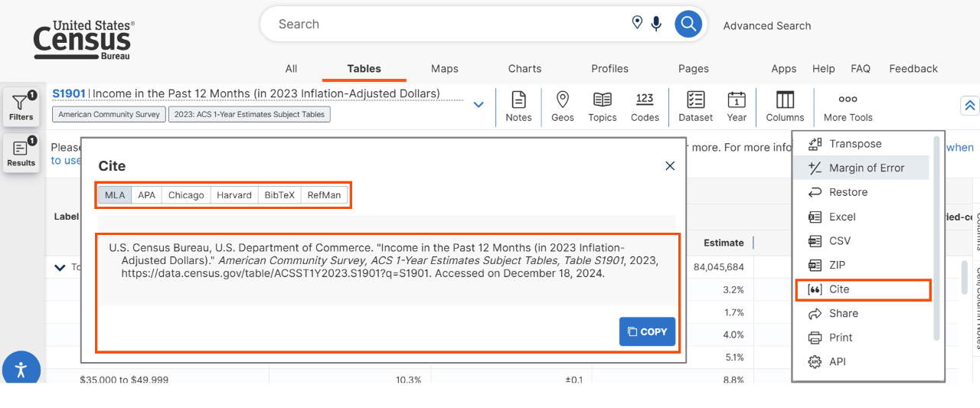Go to the All results tab
The image size is (980, 408).
tap(291, 68)
